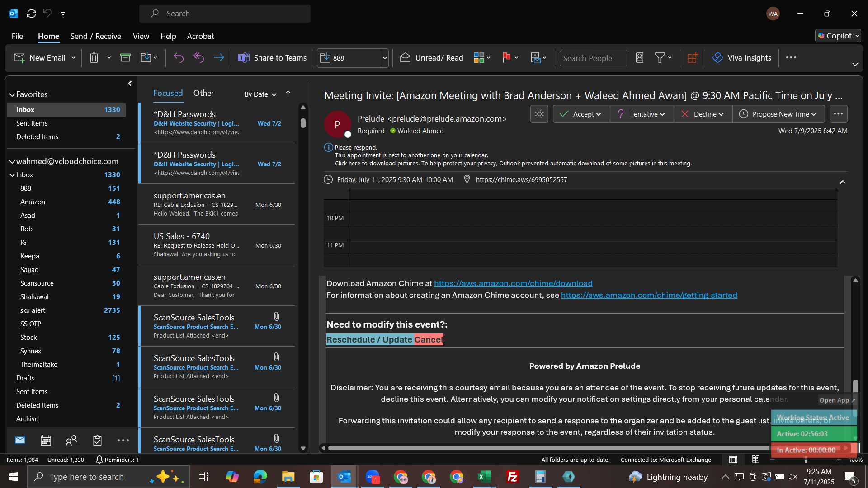This screenshot has height=488, width=868.
Task: Open the By Date sort dropdown
Action: tap(260, 94)
